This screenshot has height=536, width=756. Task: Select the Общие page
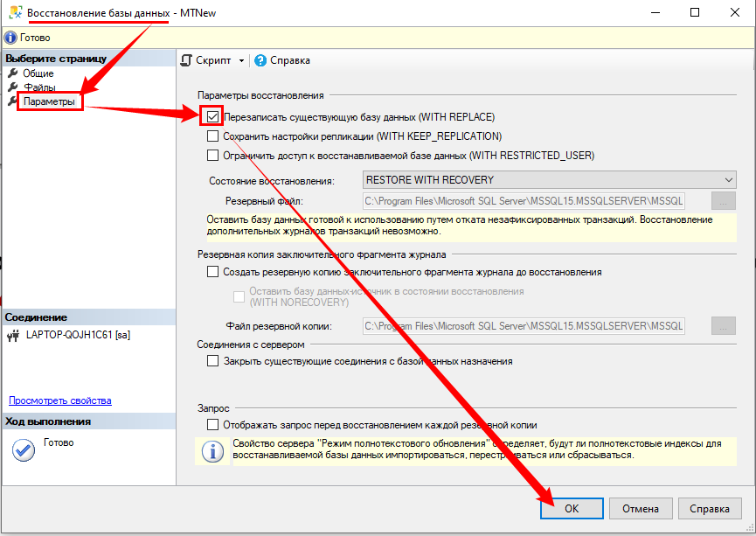click(38, 73)
